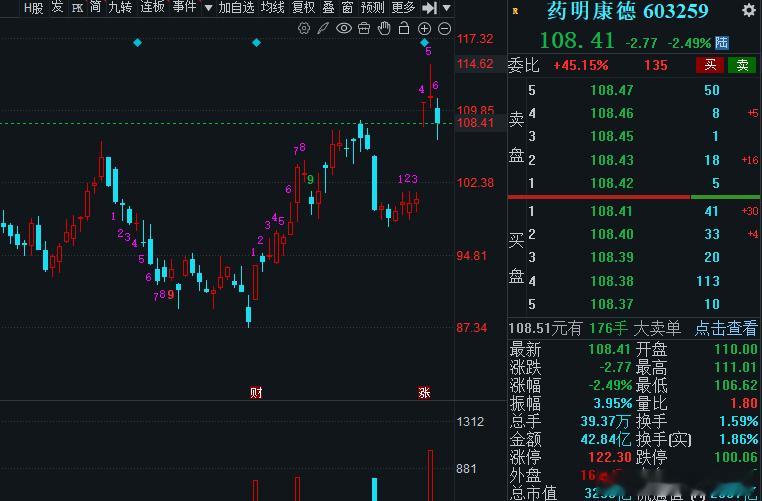
Task: Click the 涨 event marker
Action: click(x=424, y=392)
